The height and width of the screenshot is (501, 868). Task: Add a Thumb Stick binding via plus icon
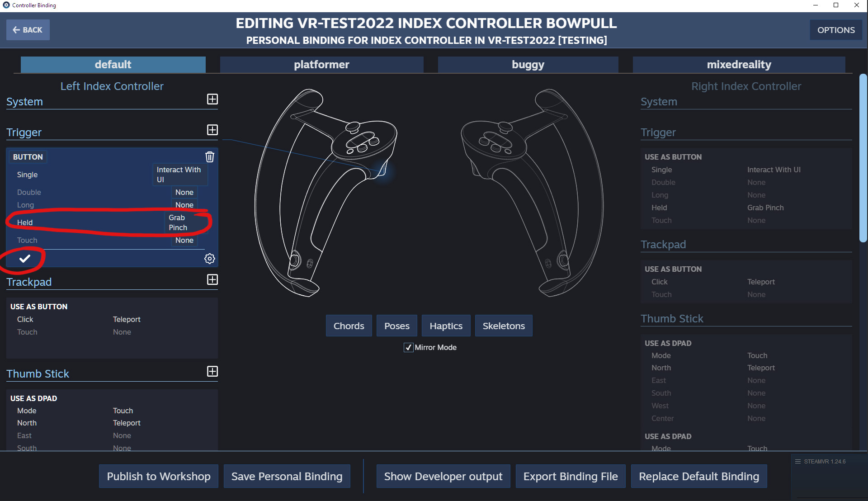(x=212, y=371)
